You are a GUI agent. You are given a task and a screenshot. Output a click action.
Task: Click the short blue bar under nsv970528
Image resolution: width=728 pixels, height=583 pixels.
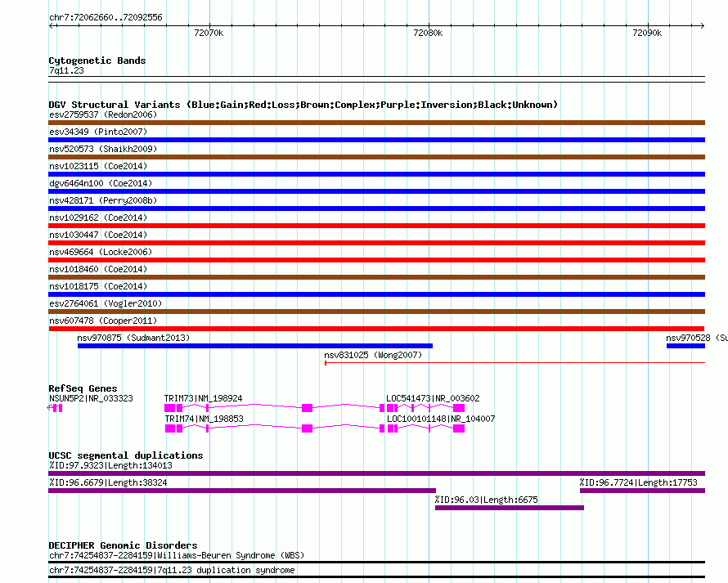[685, 346]
